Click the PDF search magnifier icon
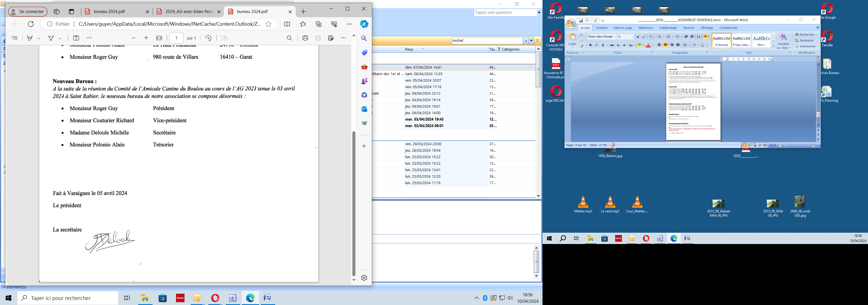868x305 pixels. 289,38
